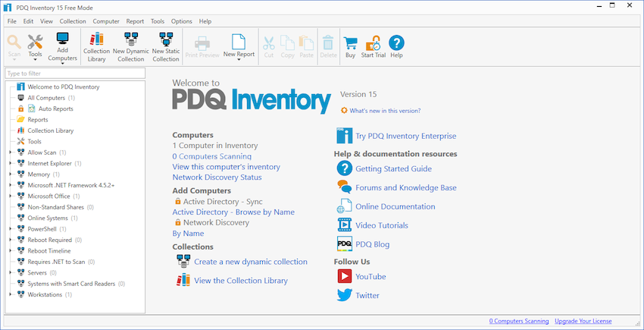Click New Static Collection toolbar icon
The width and height of the screenshot is (644, 330).
(x=165, y=40)
